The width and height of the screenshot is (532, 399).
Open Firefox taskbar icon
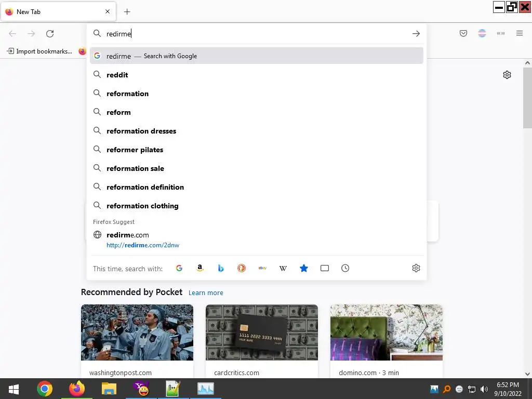pos(77,389)
